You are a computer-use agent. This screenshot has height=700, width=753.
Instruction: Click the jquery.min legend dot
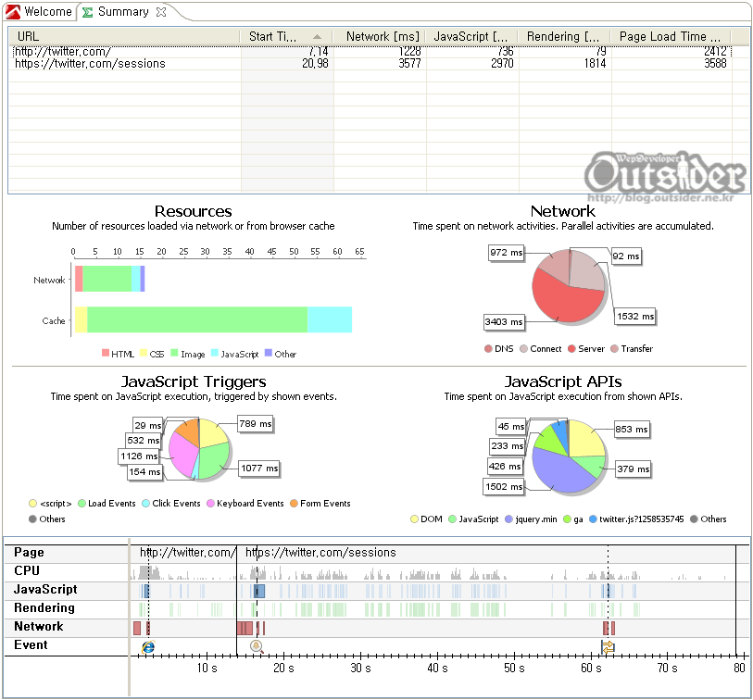point(509,519)
